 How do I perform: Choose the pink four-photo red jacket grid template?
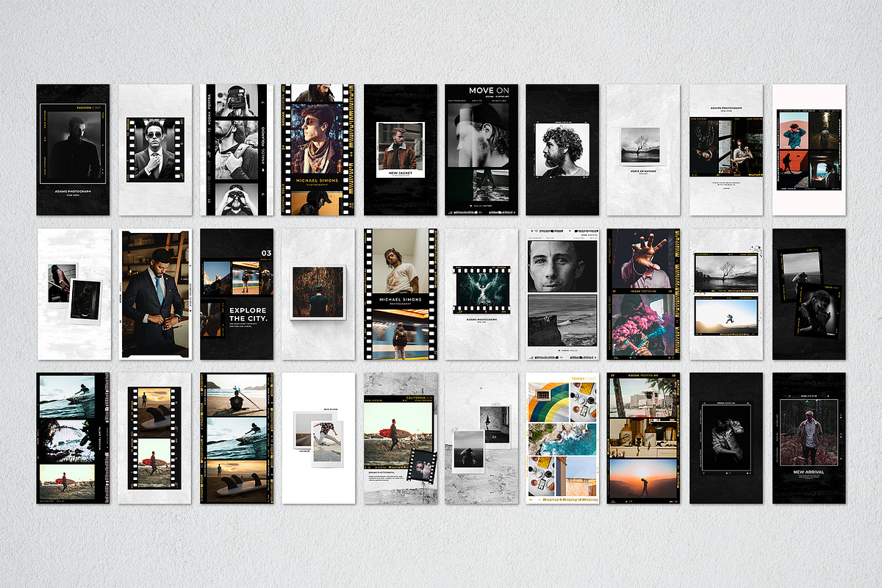coord(809,149)
